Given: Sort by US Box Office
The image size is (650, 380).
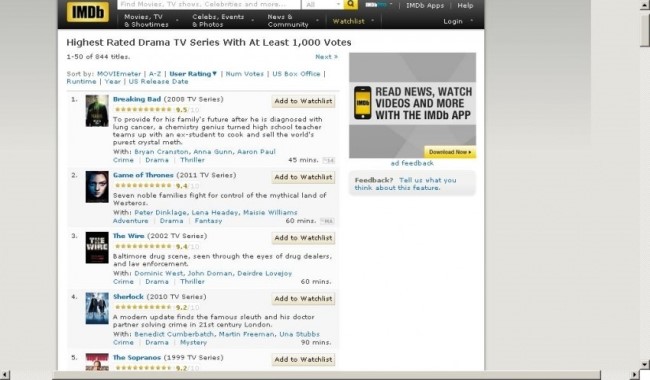Looking at the screenshot, I should pos(296,74).
